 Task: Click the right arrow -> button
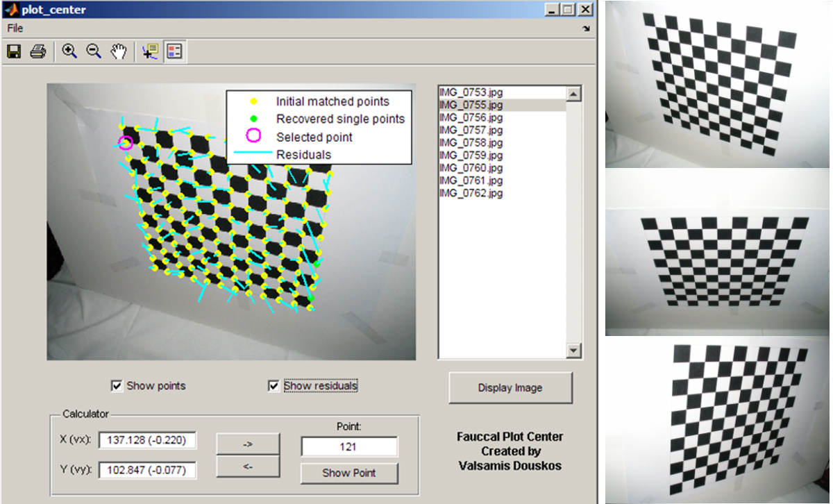pos(248,444)
